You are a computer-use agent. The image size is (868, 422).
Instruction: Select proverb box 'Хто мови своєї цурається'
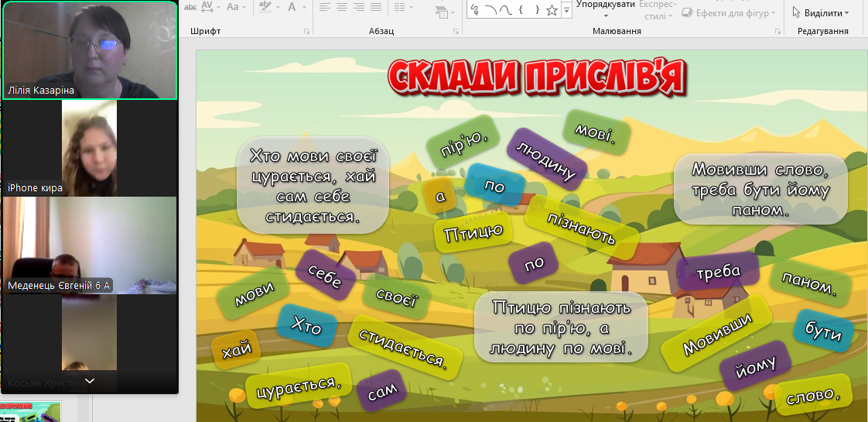[313, 185]
